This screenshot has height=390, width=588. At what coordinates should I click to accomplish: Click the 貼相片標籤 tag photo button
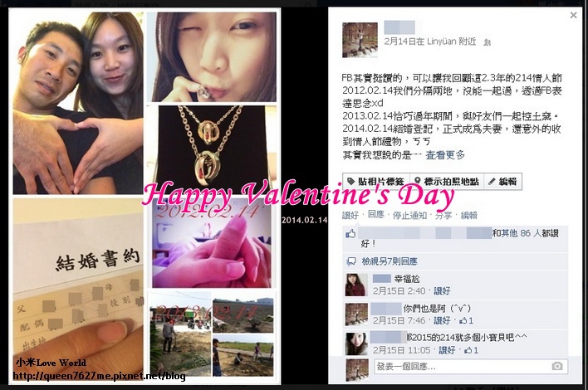click(376, 182)
